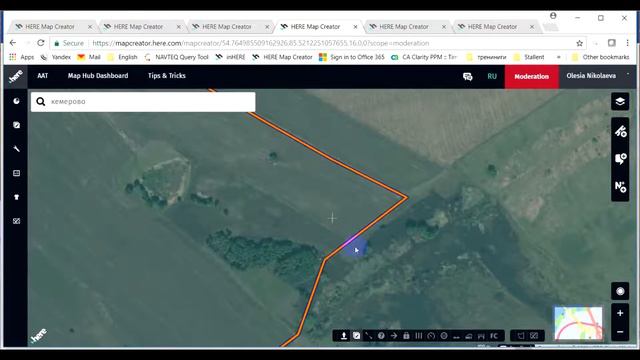Toggle the road geometry nodes overlay

pyautogui.click(x=369, y=336)
